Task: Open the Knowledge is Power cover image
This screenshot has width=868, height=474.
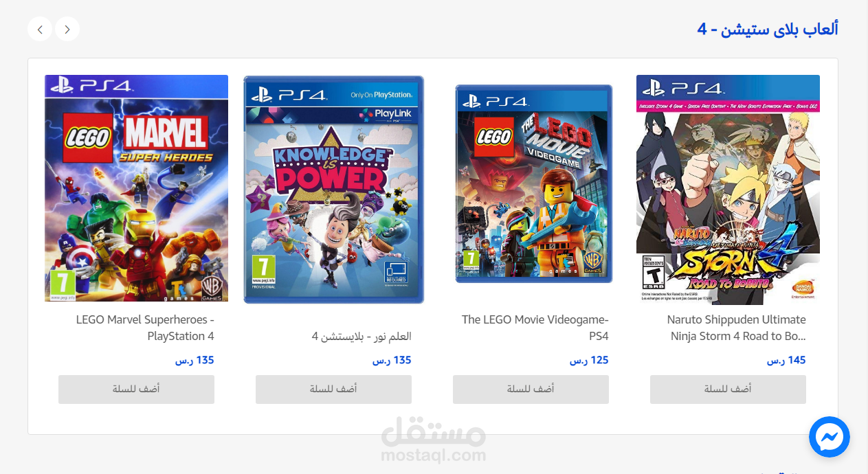Action: pos(333,190)
